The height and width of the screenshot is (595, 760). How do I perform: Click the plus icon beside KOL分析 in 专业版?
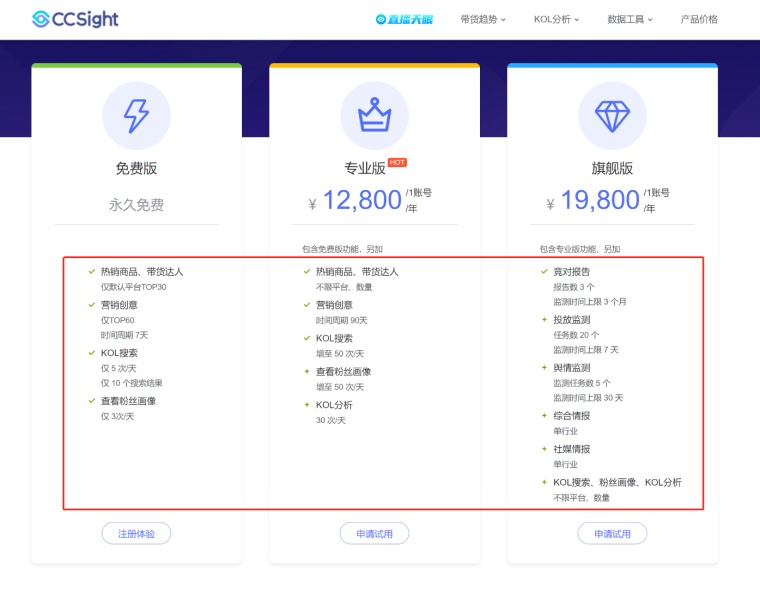pyautogui.click(x=307, y=405)
